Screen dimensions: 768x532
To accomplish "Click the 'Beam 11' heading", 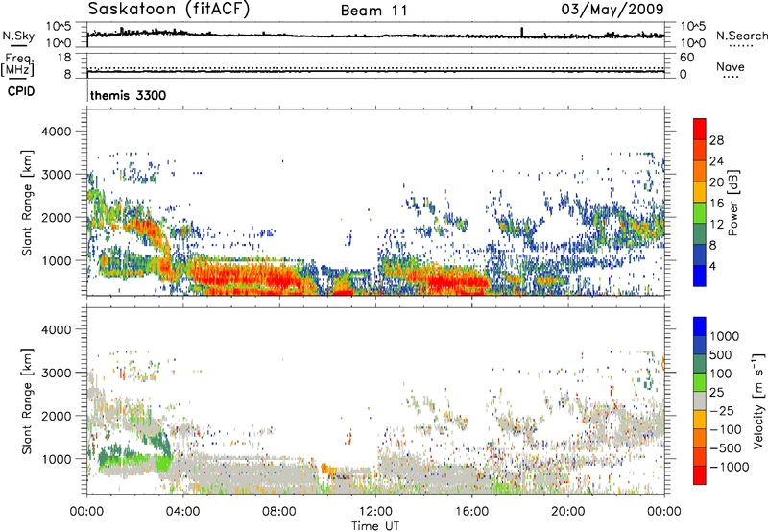I will (x=374, y=11).
